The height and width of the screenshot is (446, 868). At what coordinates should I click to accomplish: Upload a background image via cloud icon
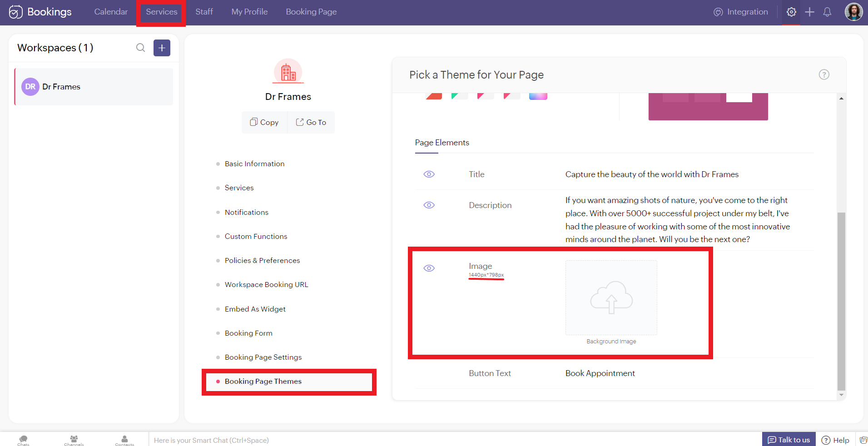pos(611,297)
